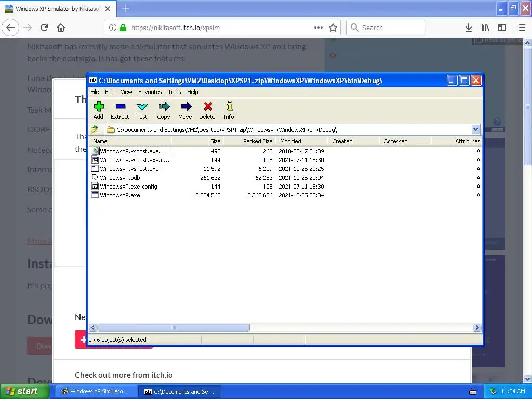Click the 2010-03-17 21:39 modified date
Image resolution: width=532 pixels, height=399 pixels.
pyautogui.click(x=301, y=151)
